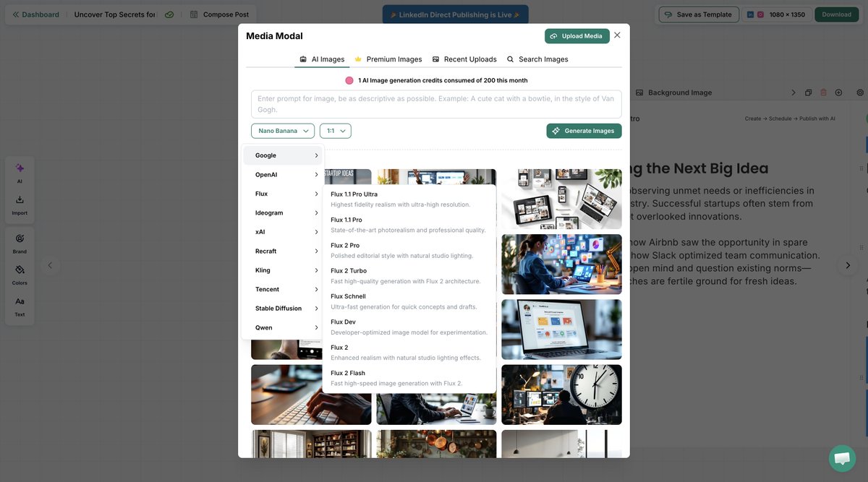Switch to the Search Images tab
The width and height of the screenshot is (868, 482).
[x=537, y=59]
